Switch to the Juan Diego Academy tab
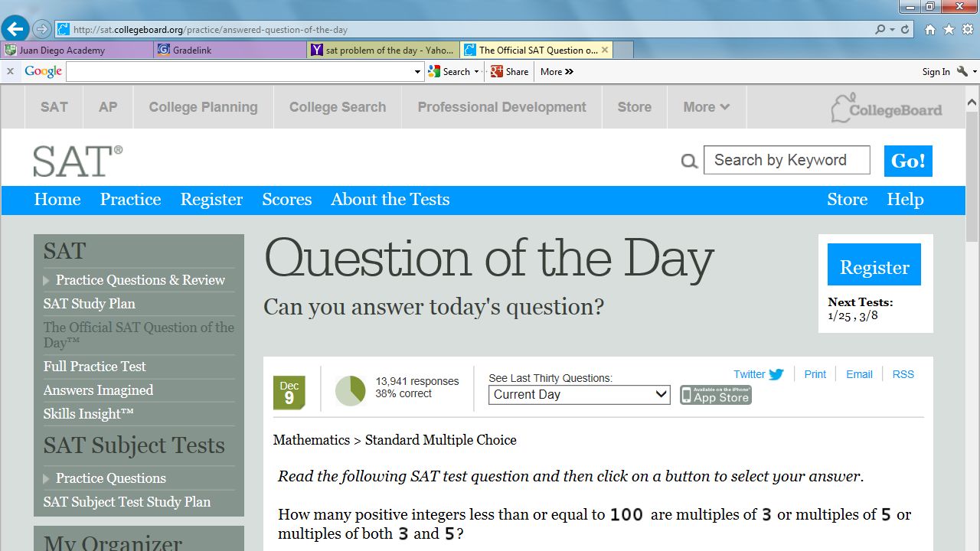 [x=77, y=50]
